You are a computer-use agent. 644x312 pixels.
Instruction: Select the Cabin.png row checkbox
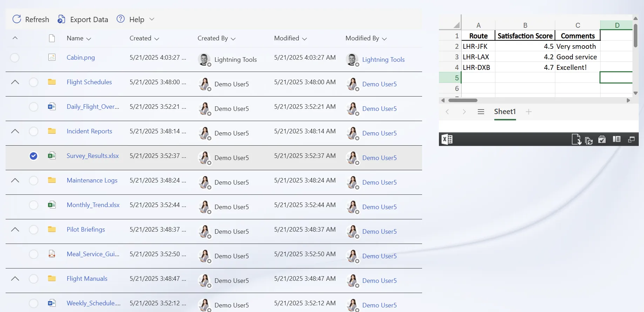15,58
